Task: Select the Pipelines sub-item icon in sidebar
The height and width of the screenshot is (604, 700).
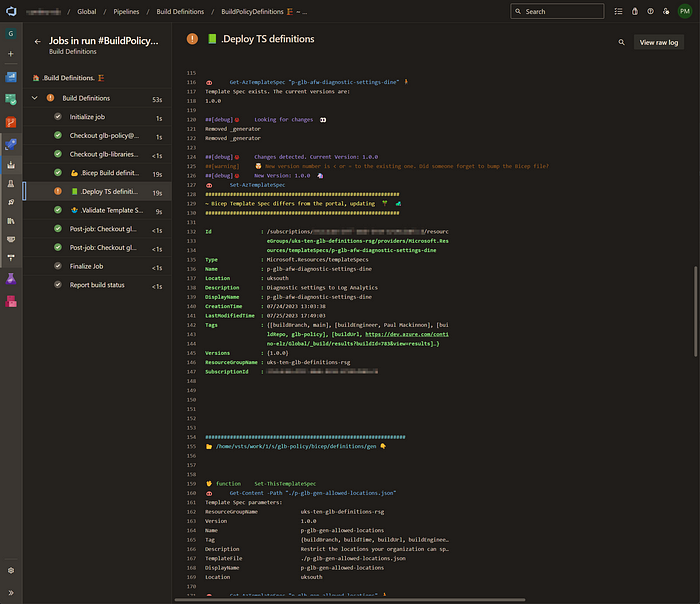Action: (x=11, y=165)
